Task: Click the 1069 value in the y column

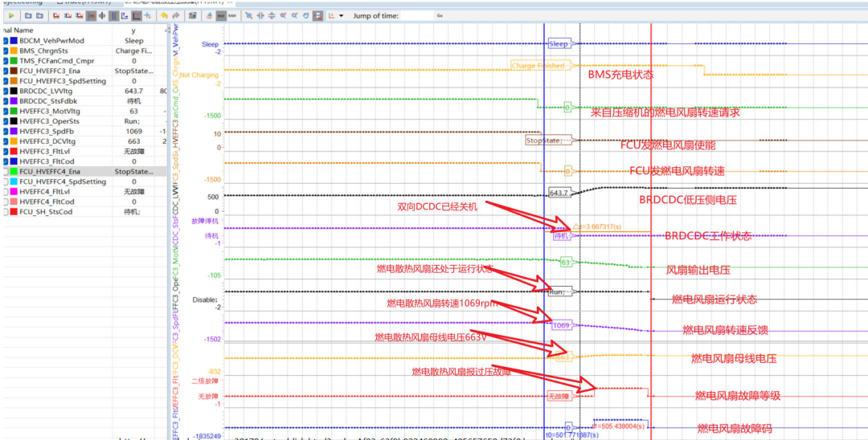Action: (x=134, y=131)
